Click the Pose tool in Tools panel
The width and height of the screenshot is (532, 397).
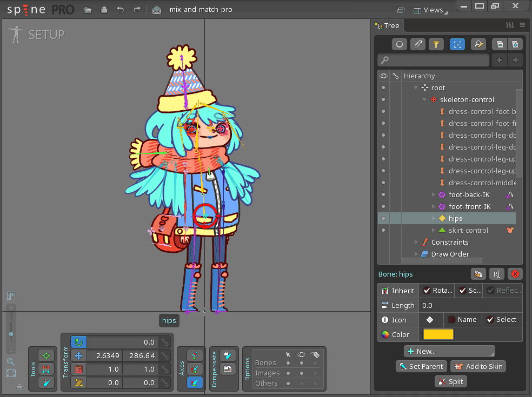tap(46, 355)
